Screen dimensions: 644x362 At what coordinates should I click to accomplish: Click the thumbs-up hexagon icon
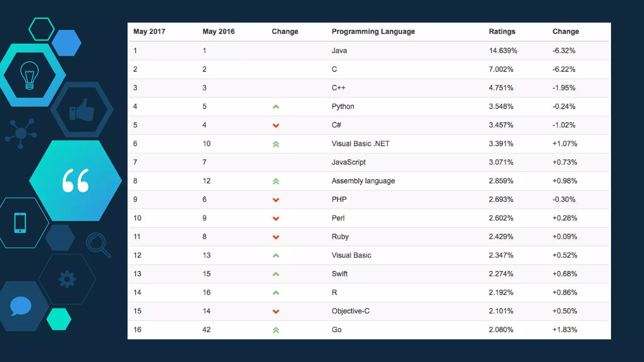pyautogui.click(x=82, y=110)
